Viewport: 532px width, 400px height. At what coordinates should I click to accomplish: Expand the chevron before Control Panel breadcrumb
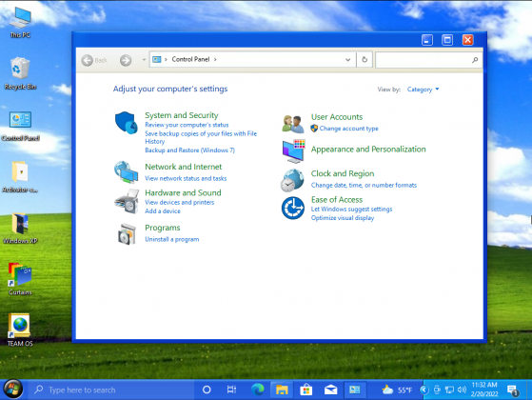(x=166, y=59)
